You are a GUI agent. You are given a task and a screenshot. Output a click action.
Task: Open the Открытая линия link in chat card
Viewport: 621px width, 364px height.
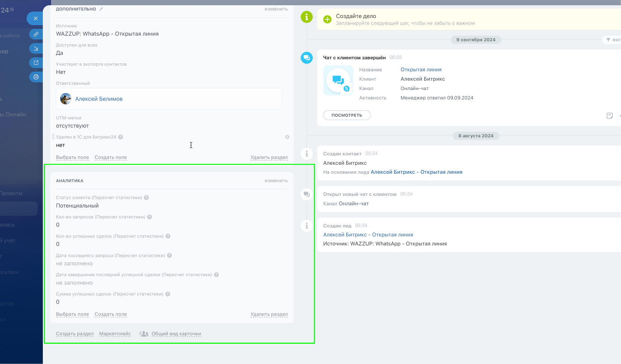[421, 70]
